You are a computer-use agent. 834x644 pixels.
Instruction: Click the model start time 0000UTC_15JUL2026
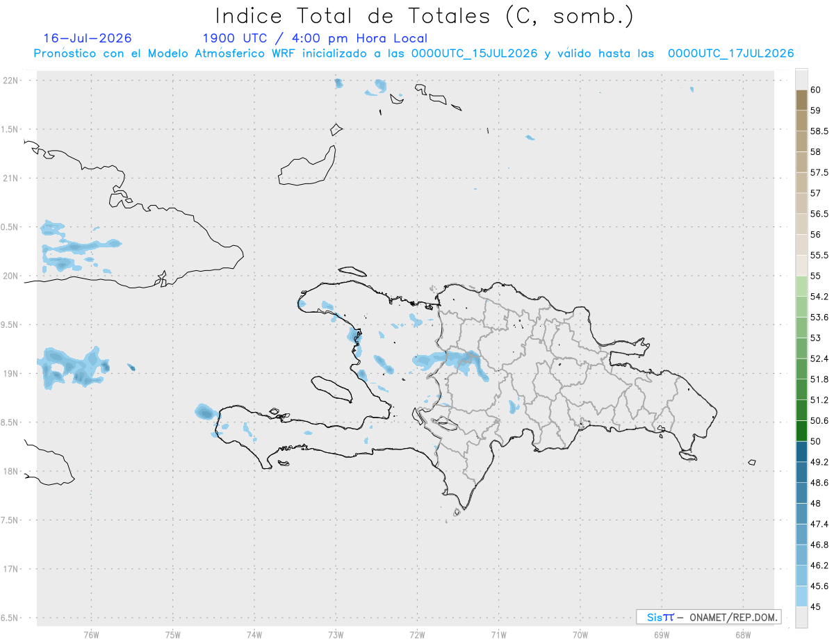click(x=475, y=53)
